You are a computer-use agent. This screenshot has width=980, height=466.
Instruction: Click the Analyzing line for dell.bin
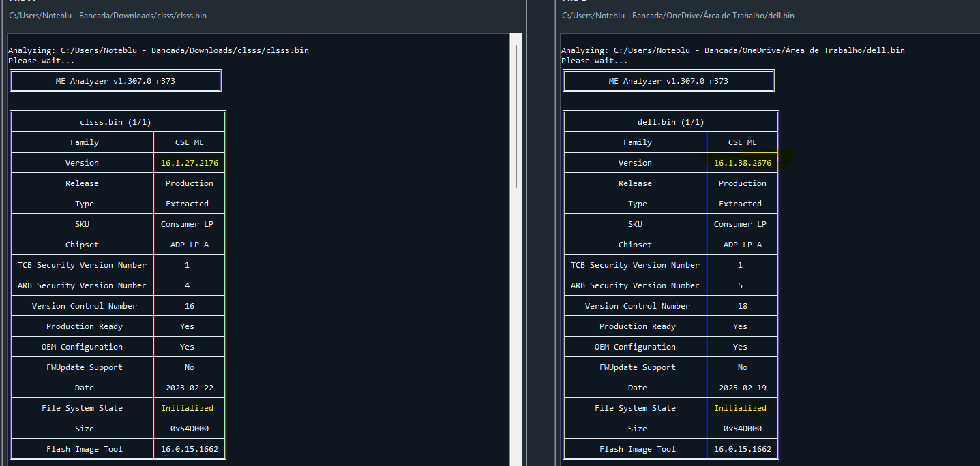732,50
